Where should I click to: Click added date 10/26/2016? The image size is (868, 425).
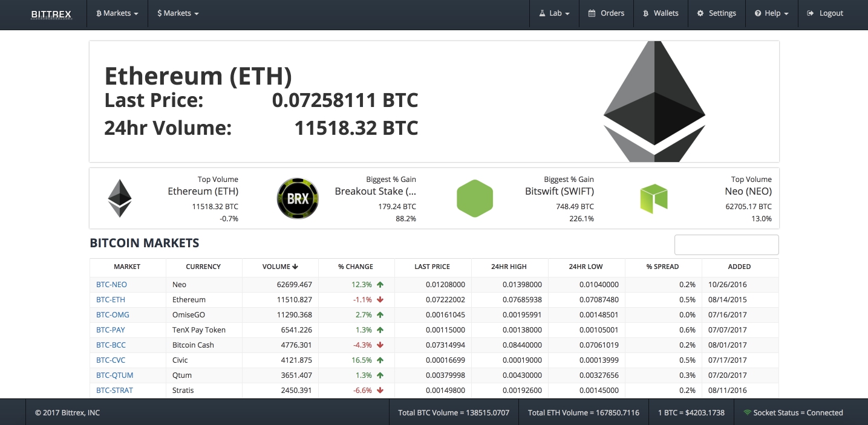728,284
